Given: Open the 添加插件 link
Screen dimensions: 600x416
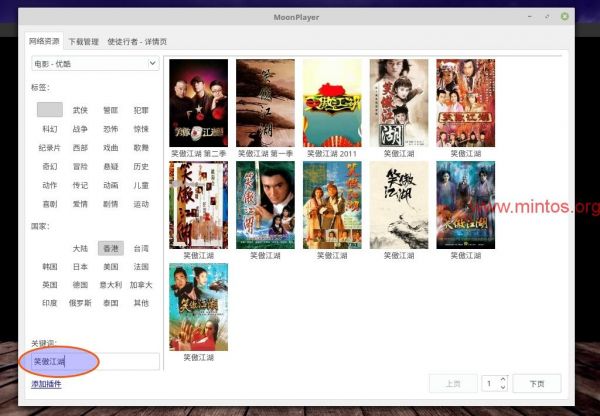Looking at the screenshot, I should coord(46,384).
